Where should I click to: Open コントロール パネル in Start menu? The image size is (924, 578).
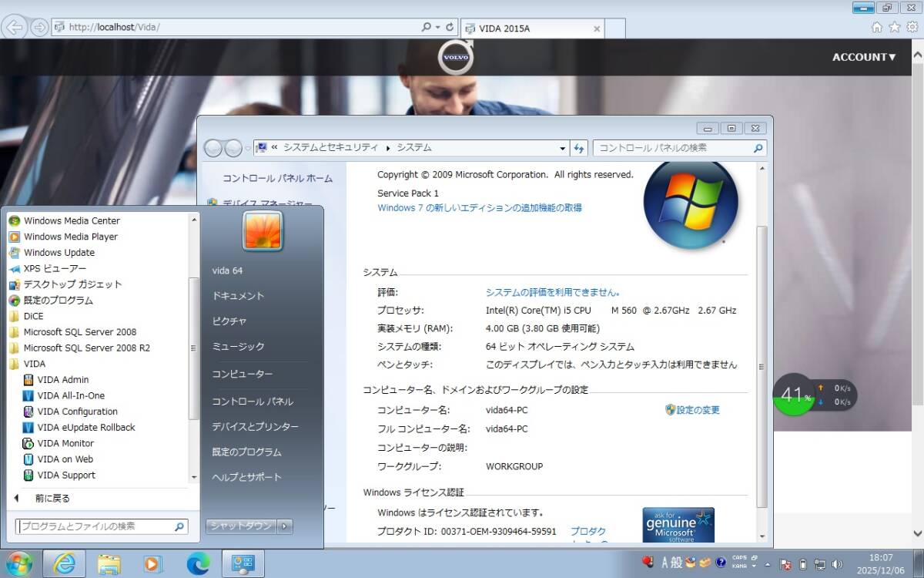(x=253, y=402)
